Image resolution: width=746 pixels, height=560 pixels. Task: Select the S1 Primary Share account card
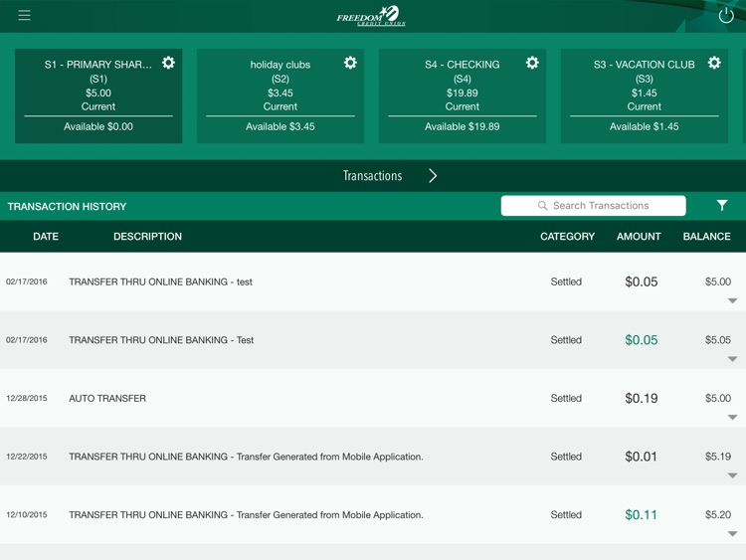point(98,95)
